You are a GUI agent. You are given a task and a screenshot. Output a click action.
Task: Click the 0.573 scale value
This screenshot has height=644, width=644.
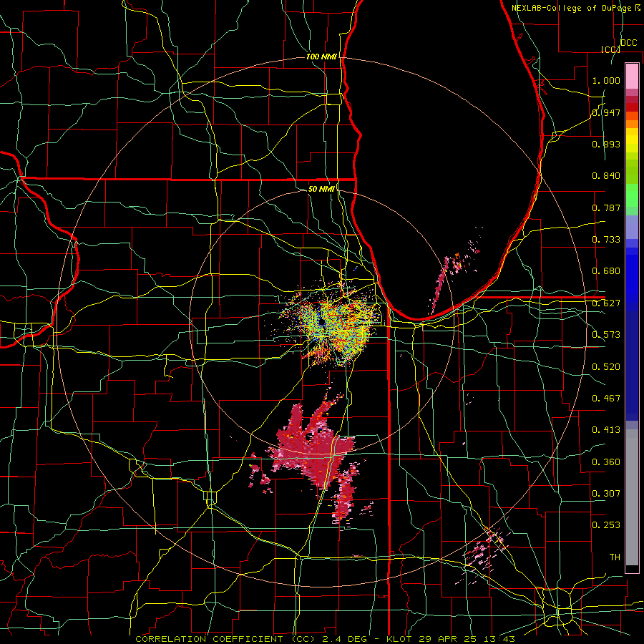(x=606, y=335)
